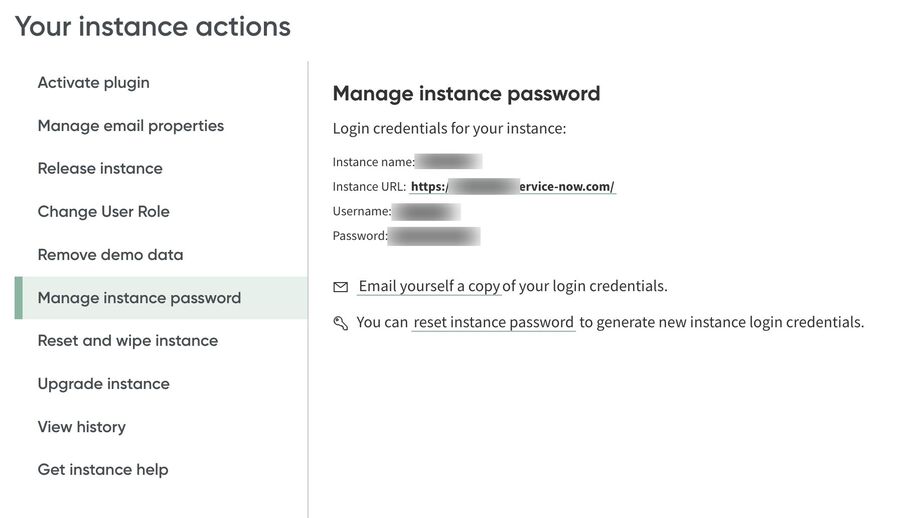Select Get instance help
The height and width of the screenshot is (518, 899).
pos(103,470)
